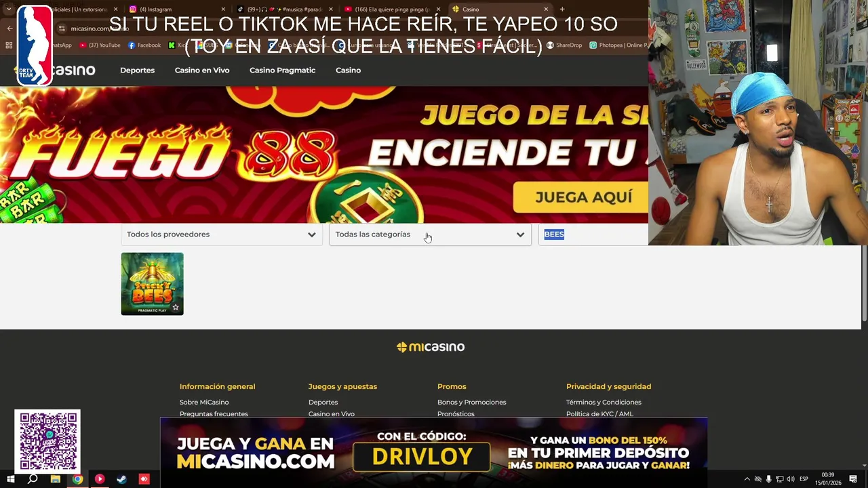
Task: Click the microphone tray icon
Action: [x=769, y=479]
